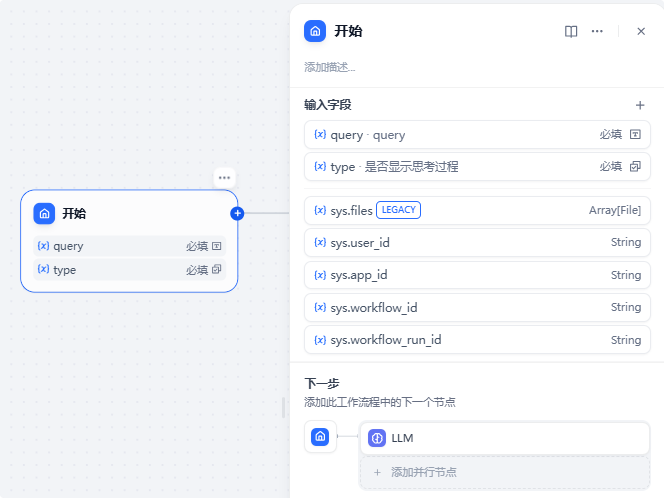Screen dimensions: 664x498
Task: Click the 开始 title in panel header
Action: coord(348,31)
